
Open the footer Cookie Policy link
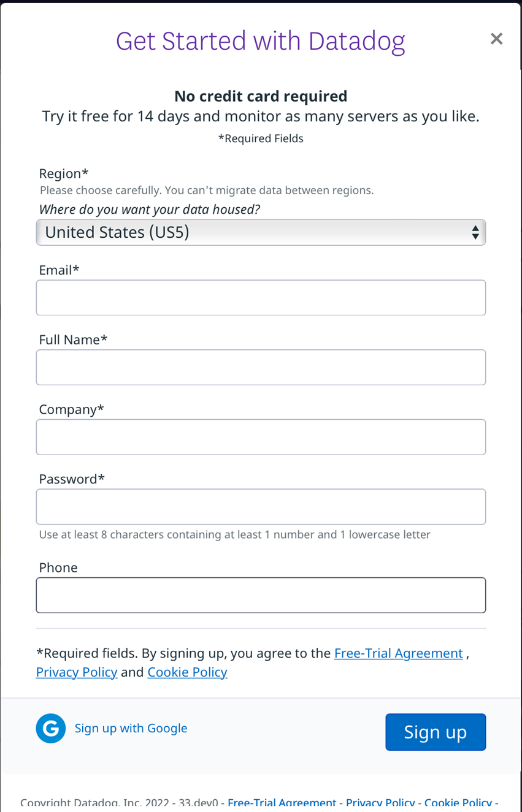[x=458, y=803]
